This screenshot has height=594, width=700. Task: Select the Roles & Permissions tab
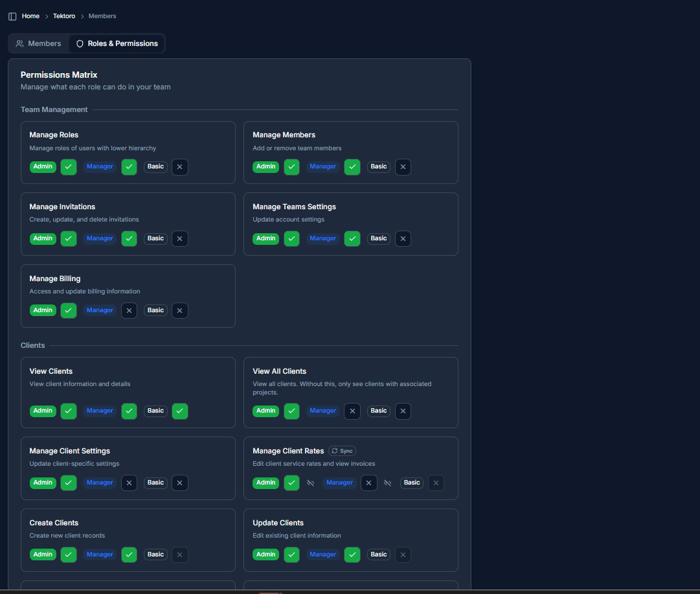click(x=117, y=44)
